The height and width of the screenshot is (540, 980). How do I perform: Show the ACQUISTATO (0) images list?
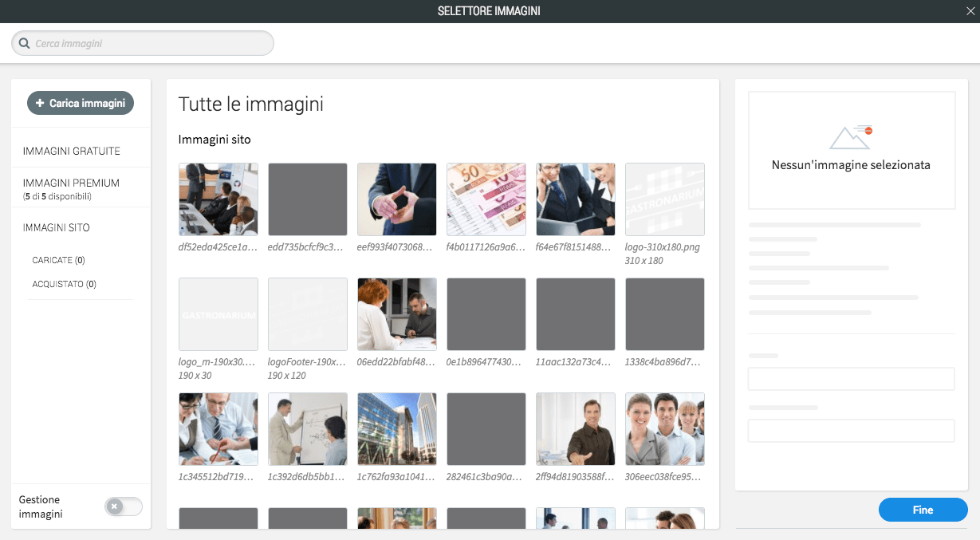65,284
